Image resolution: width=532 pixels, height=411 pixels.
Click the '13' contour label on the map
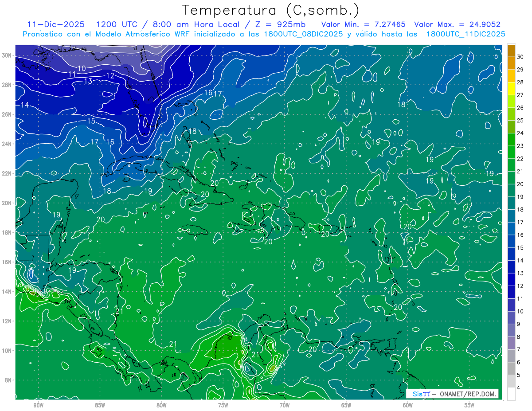88,81
